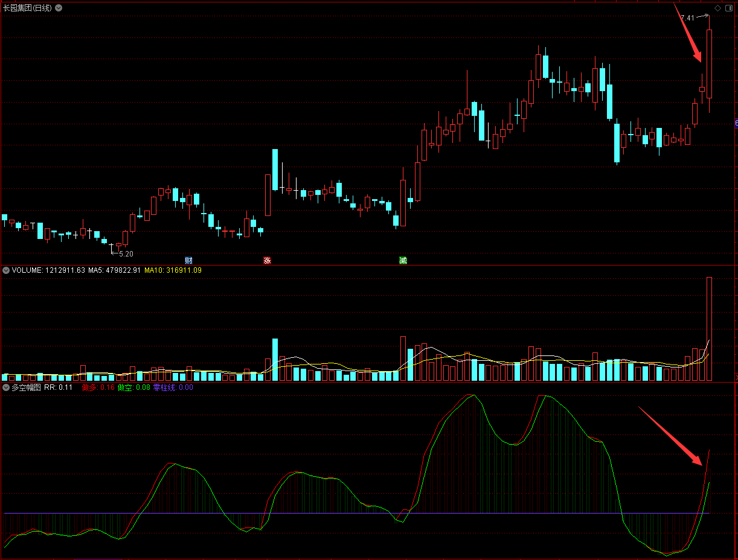This screenshot has height=560, width=738.
Task: Click the RR: 0.11 value
Action: (59, 387)
